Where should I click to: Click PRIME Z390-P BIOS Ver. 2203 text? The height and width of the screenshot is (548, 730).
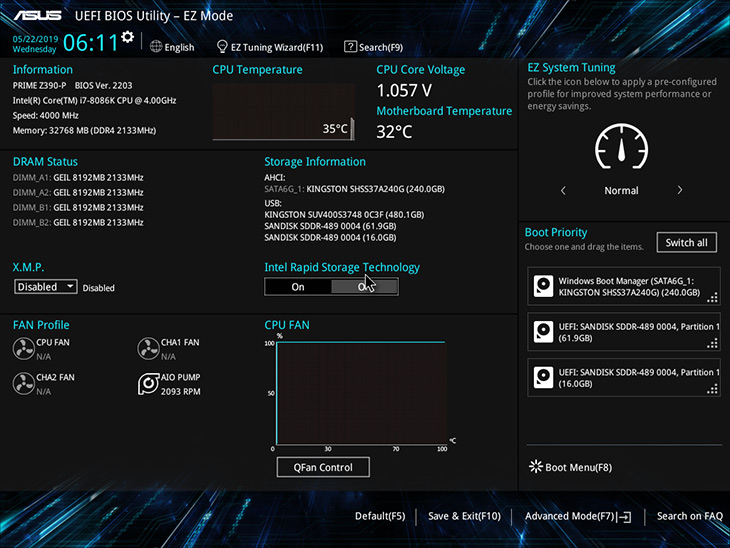(x=72, y=86)
